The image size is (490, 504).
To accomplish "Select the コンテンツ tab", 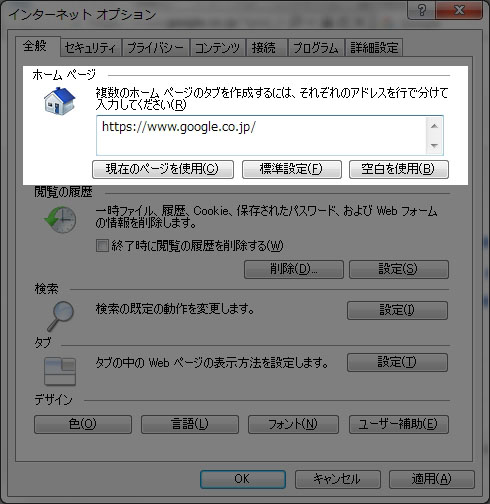I will pyautogui.click(x=218, y=48).
